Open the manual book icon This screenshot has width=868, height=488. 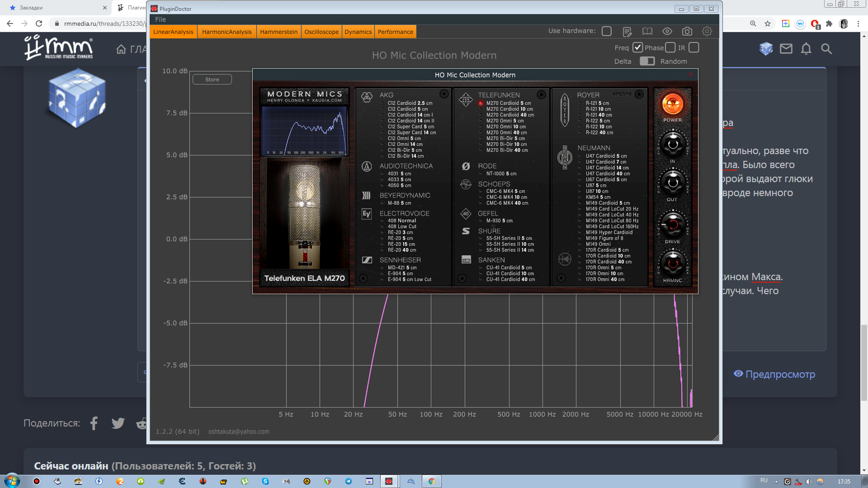click(x=647, y=31)
